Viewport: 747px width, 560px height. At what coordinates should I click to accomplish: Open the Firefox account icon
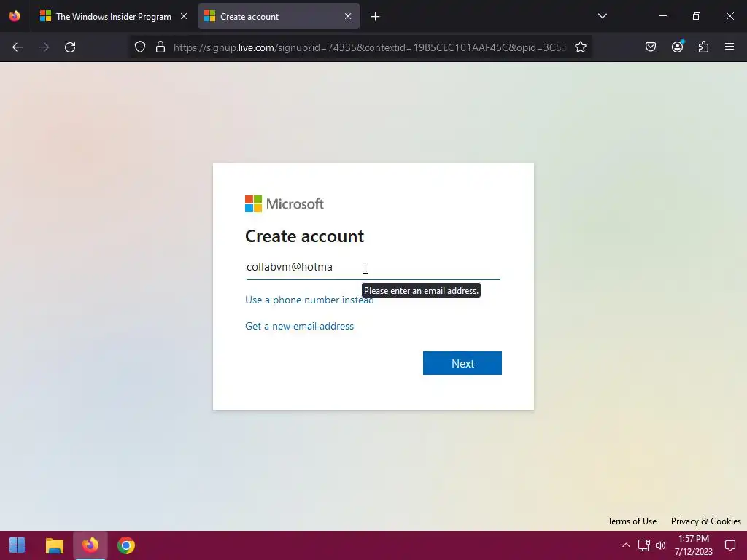pos(677,47)
